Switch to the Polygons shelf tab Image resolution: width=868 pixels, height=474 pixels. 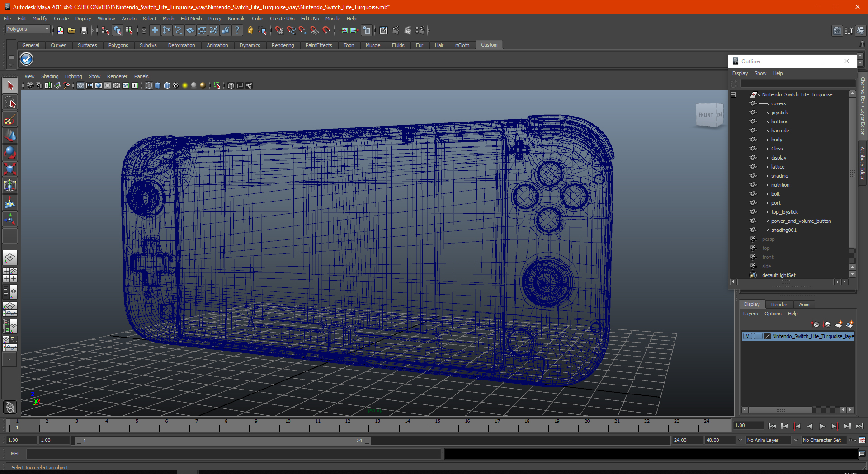[x=118, y=45]
